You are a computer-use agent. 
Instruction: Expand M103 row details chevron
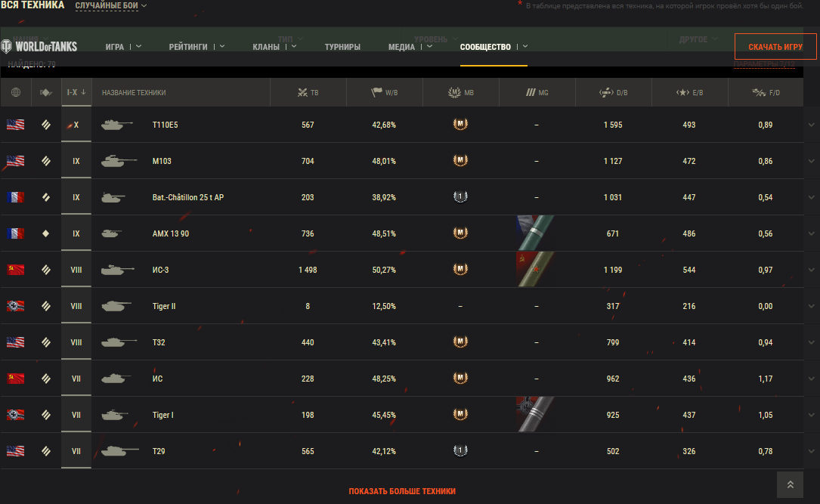pos(811,161)
